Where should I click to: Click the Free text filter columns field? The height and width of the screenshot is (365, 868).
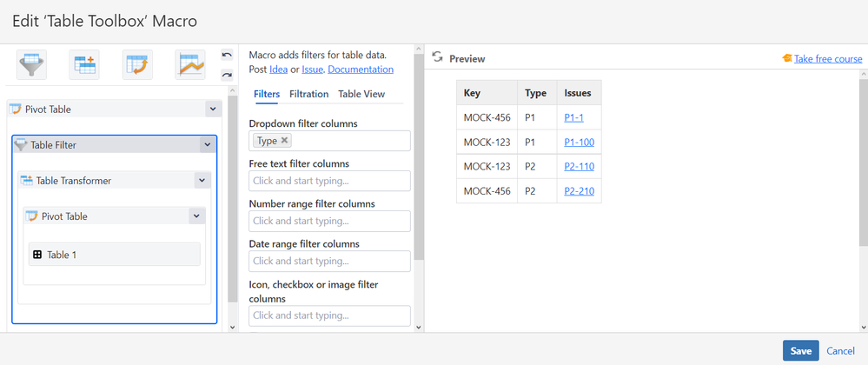[329, 181]
